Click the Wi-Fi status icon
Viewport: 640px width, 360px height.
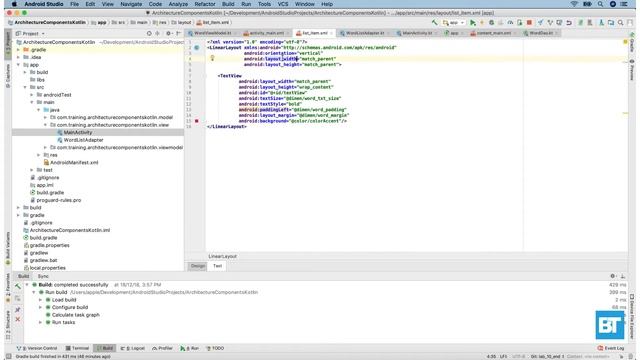574,4
